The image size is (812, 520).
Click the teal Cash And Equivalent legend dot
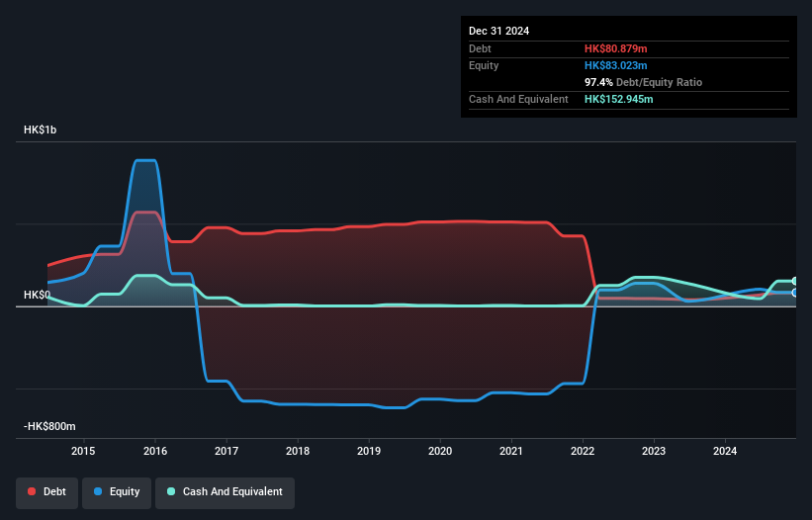(171, 491)
